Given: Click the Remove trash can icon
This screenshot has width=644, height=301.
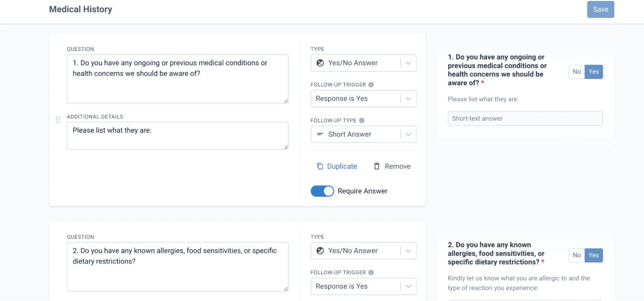Looking at the screenshot, I should click(377, 166).
